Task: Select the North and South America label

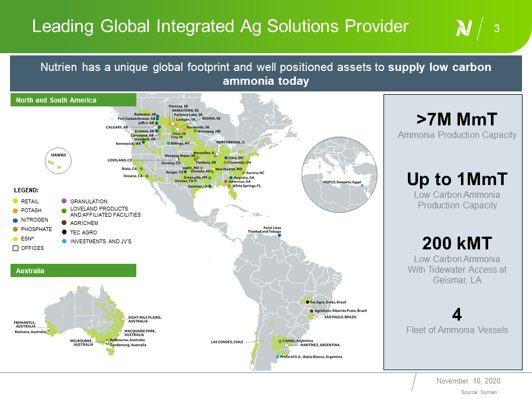Action: pos(56,100)
